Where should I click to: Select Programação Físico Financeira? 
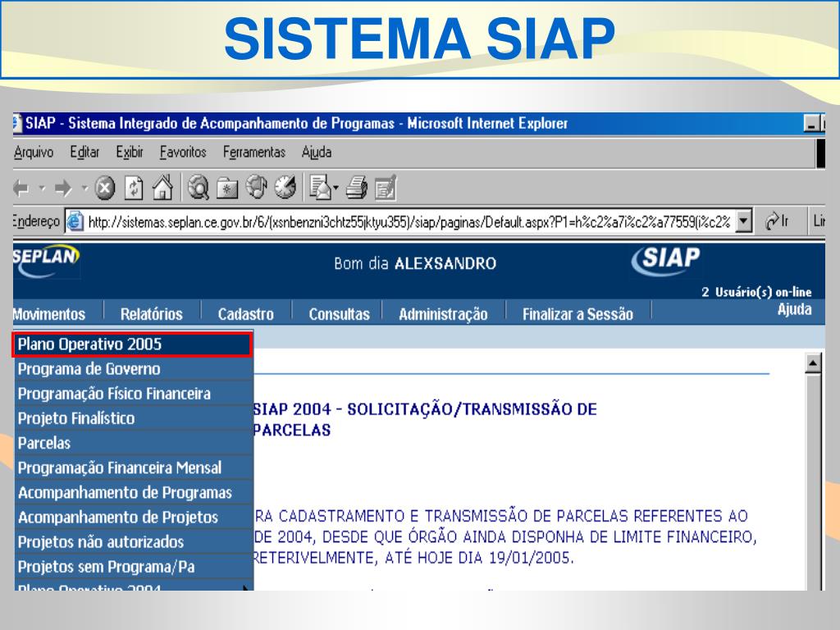coord(134,393)
